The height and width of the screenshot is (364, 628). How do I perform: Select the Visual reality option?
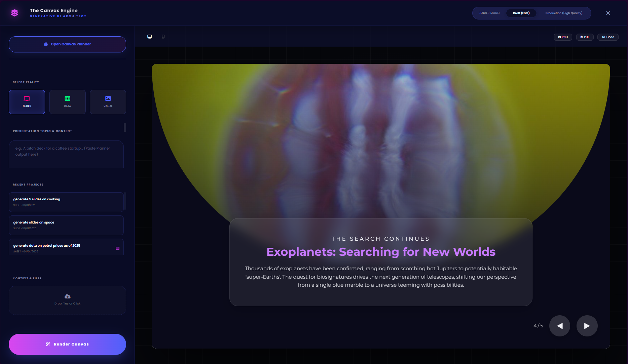point(108,102)
